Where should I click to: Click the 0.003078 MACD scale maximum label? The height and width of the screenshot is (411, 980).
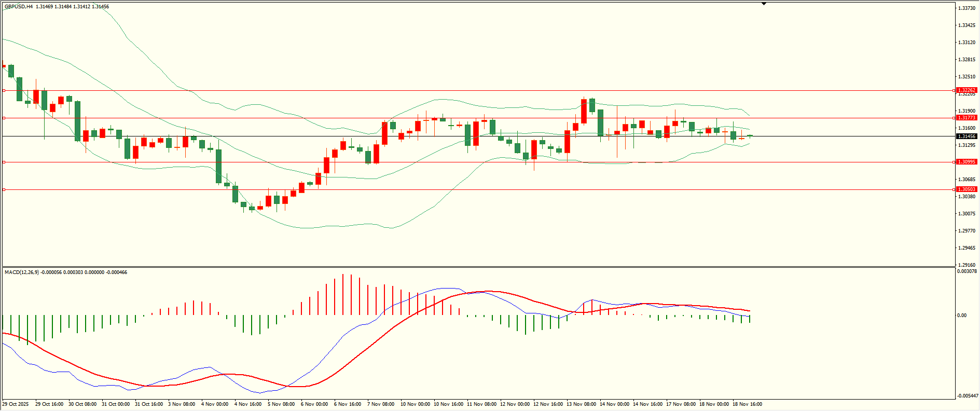click(967, 271)
